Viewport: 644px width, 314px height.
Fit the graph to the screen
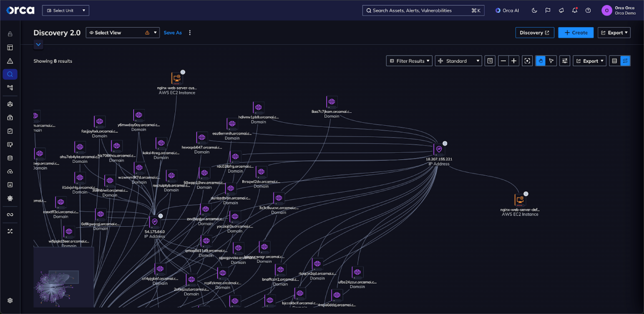click(528, 60)
